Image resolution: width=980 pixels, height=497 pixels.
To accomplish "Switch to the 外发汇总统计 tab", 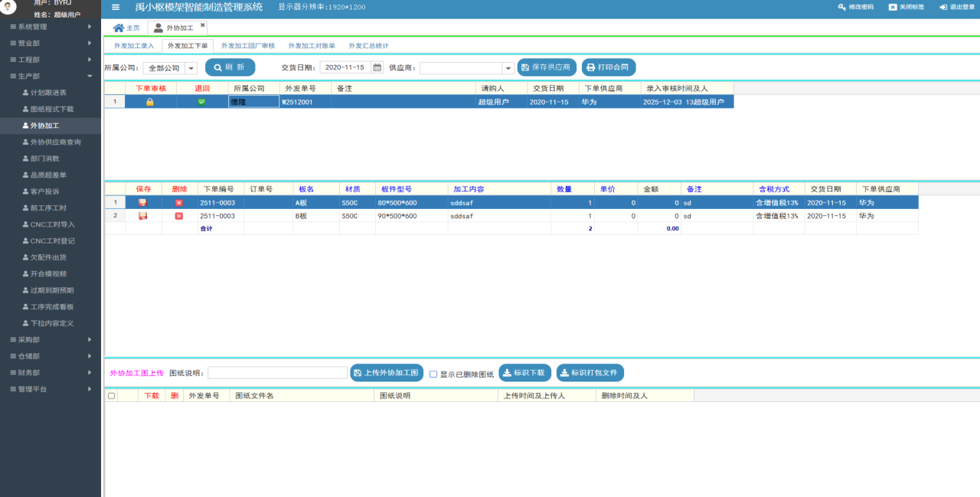I will pos(369,46).
